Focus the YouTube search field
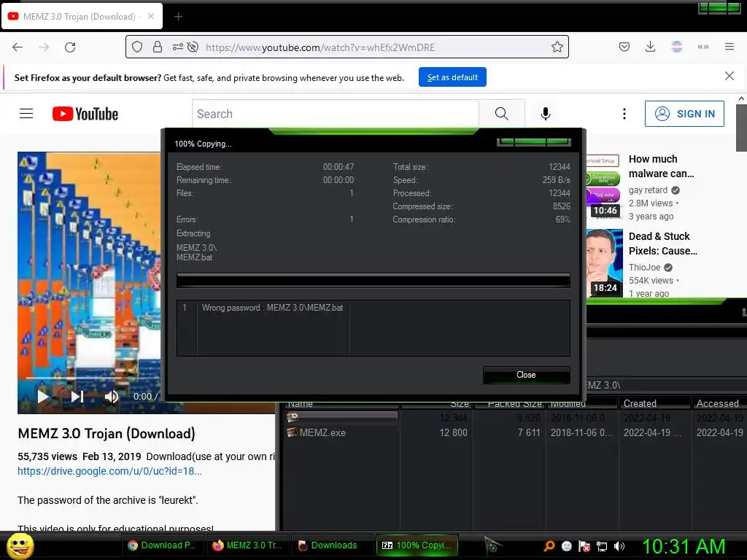The height and width of the screenshot is (560, 747). pos(336,114)
